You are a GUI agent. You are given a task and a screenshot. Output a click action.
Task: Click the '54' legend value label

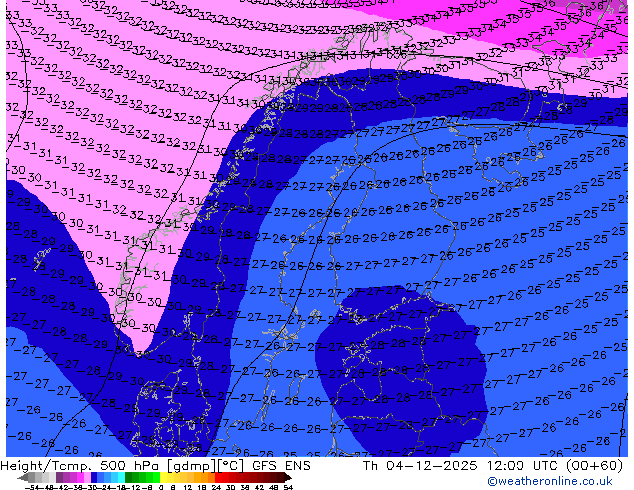[x=288, y=488]
